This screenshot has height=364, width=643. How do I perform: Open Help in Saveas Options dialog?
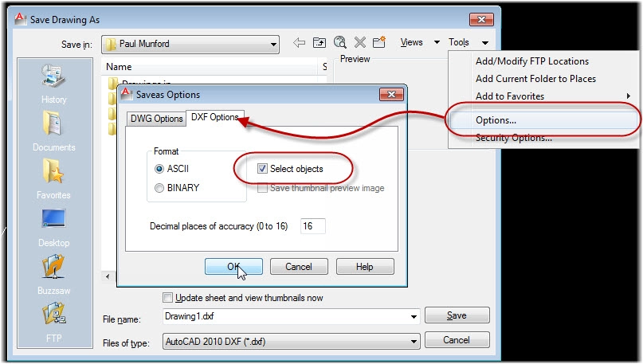click(365, 267)
